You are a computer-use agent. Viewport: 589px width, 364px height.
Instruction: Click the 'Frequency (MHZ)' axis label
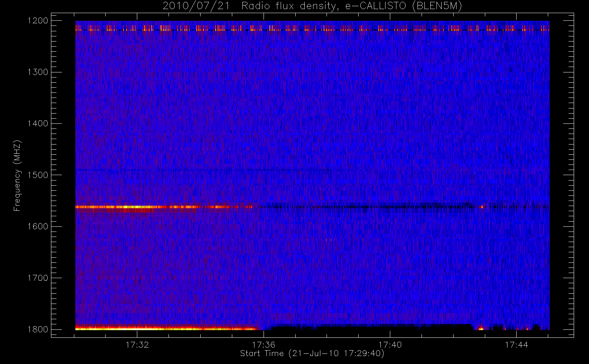click(x=17, y=176)
